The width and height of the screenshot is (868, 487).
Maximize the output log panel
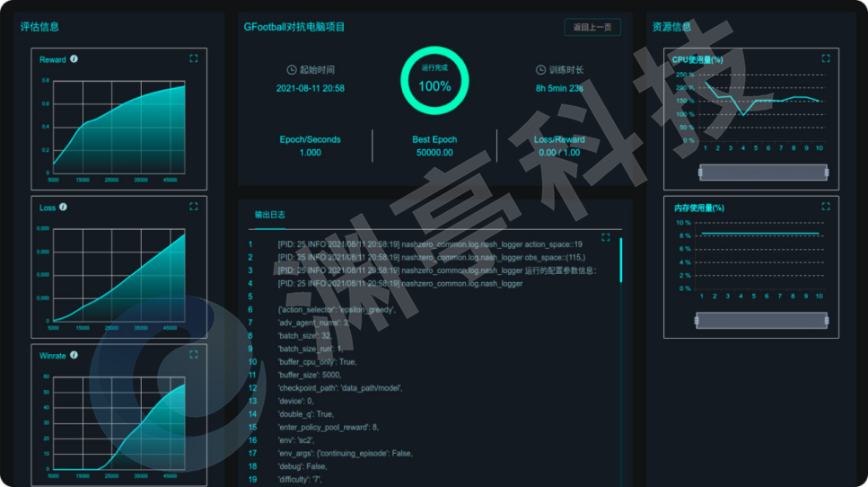606,237
